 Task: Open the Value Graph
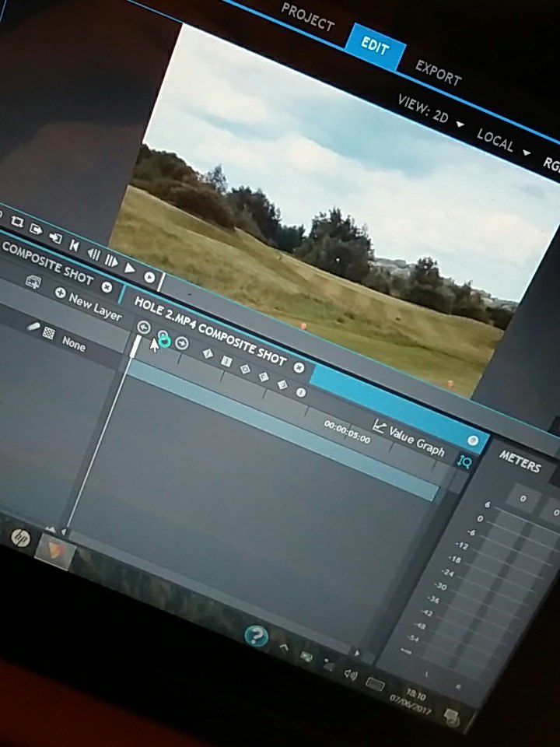(409, 438)
